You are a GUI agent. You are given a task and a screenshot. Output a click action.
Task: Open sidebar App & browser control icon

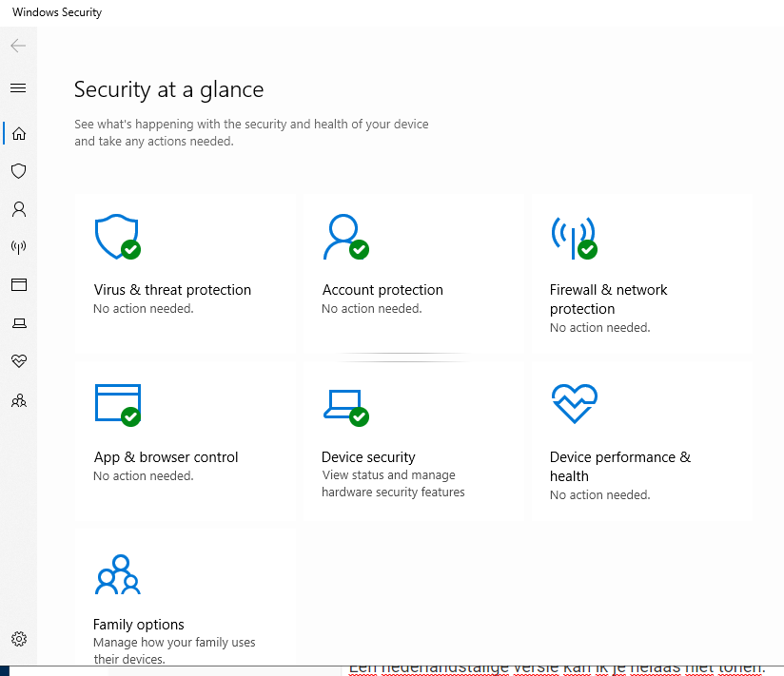coord(18,285)
